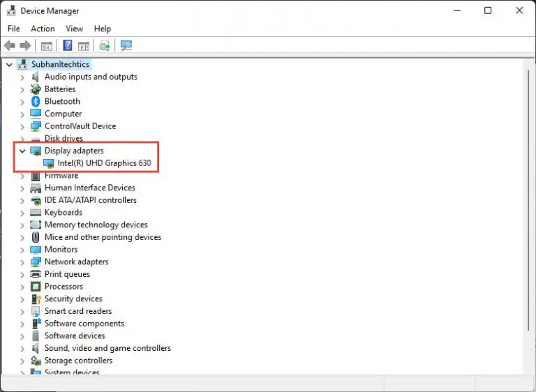The image size is (536, 392).
Task: Expand the Batteries chevron
Action: click(x=22, y=90)
